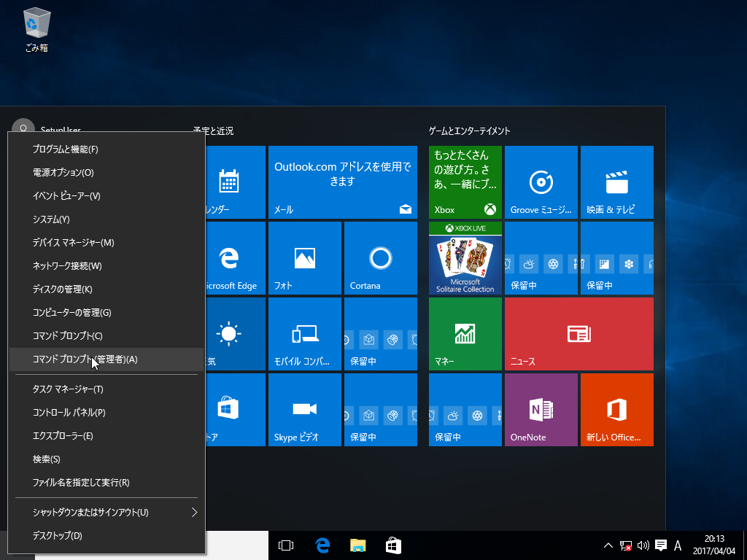This screenshot has width=747, height=560.
Task: Choose ネットワーク接続(W)
Action: (x=107, y=266)
